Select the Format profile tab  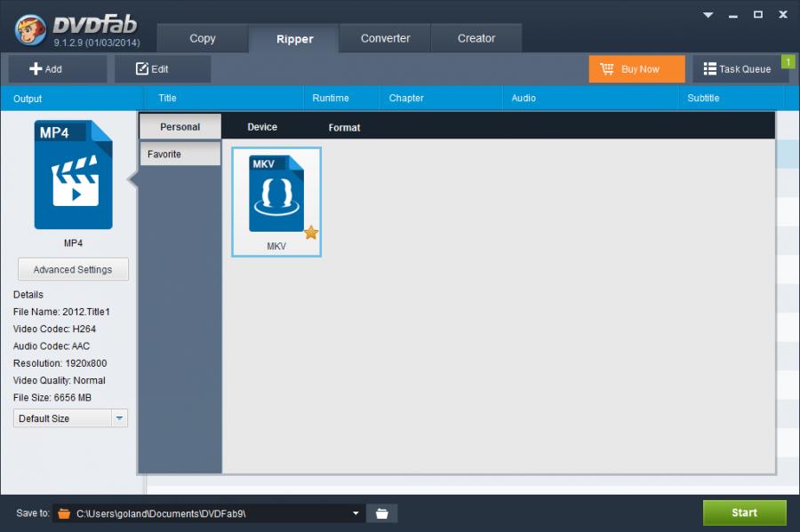click(344, 127)
